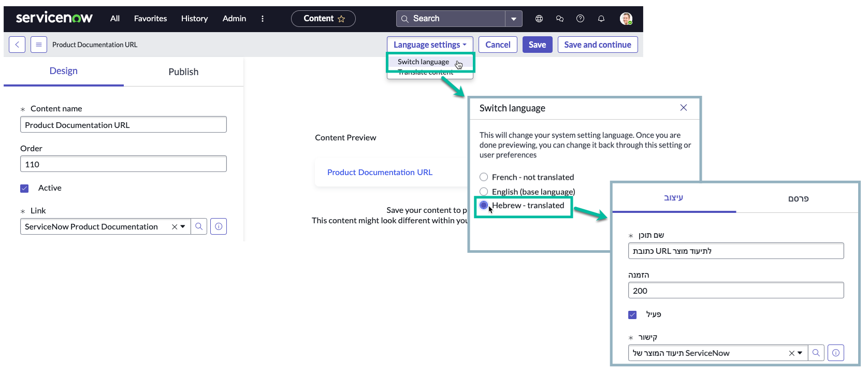The width and height of the screenshot is (868, 374).
Task: Click info icon in Hebrew form
Action: pyautogui.click(x=836, y=353)
